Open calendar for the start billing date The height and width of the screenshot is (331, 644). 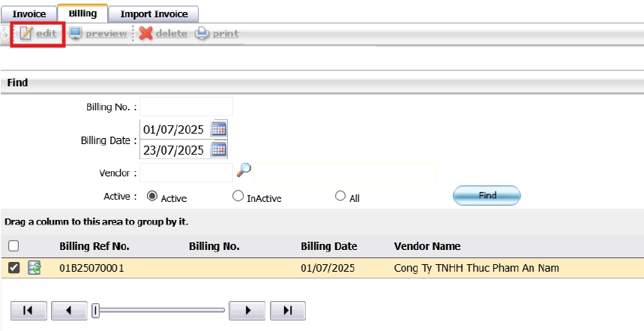coord(219,128)
